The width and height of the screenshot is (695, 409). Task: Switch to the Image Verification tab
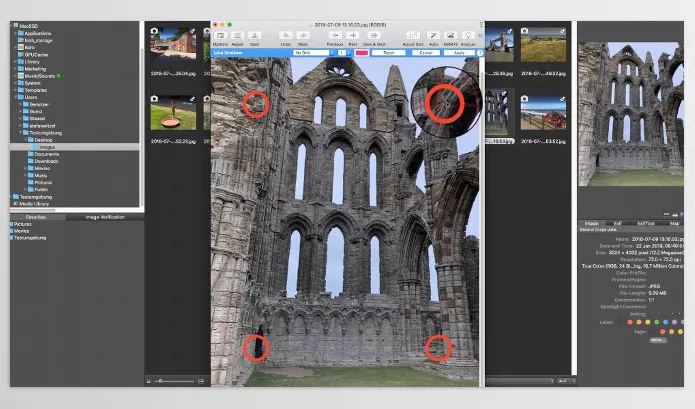click(x=105, y=217)
